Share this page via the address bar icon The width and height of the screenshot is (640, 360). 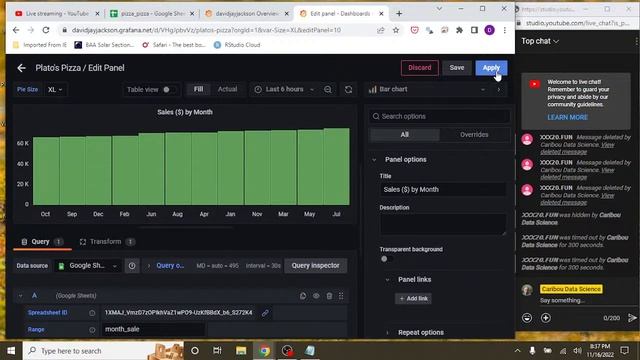click(381, 30)
